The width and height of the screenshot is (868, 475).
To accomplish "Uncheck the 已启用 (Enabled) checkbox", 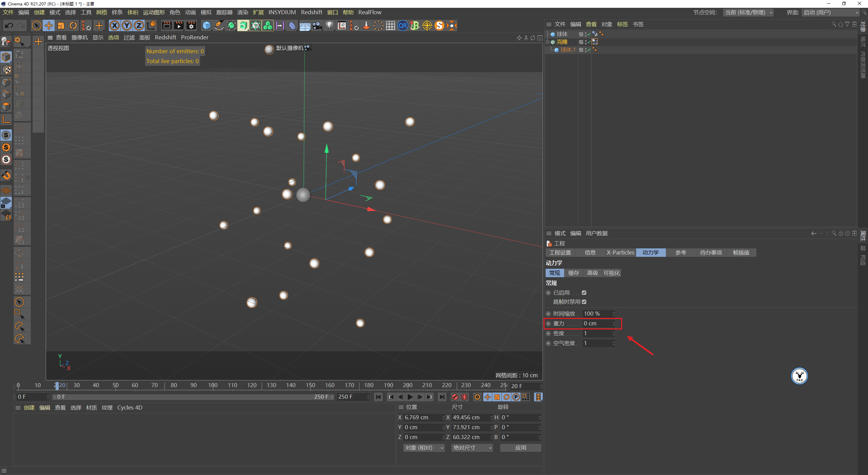I will (x=584, y=292).
